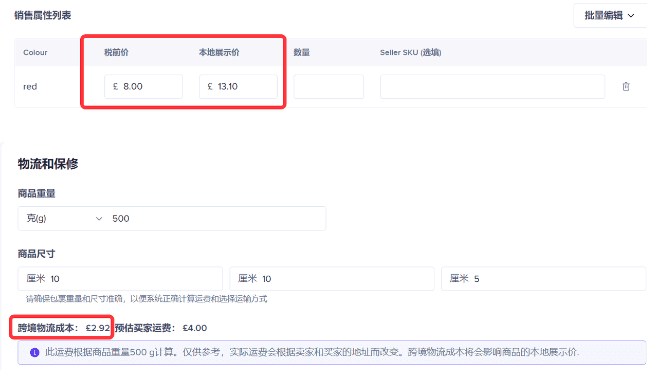Screen dimensions: 647x370
Task: Click the 税前价 column header
Action: coord(116,52)
